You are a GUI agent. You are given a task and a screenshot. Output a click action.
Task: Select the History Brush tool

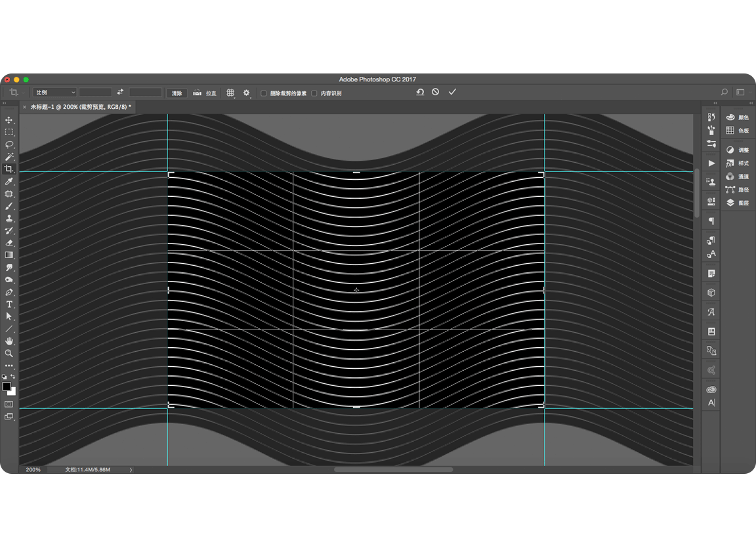point(9,231)
